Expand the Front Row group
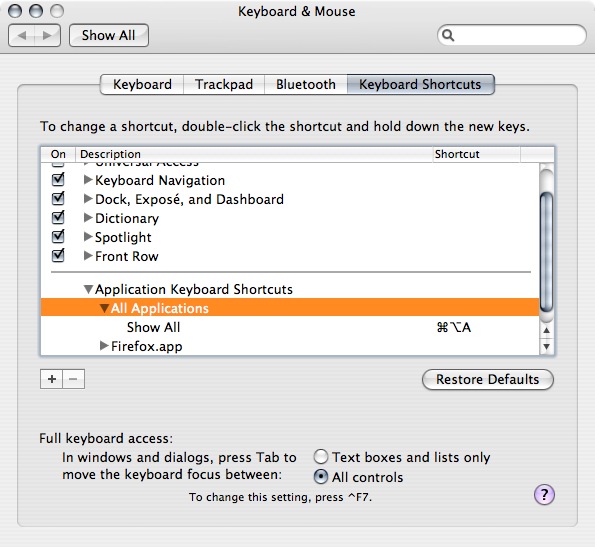 (88, 256)
